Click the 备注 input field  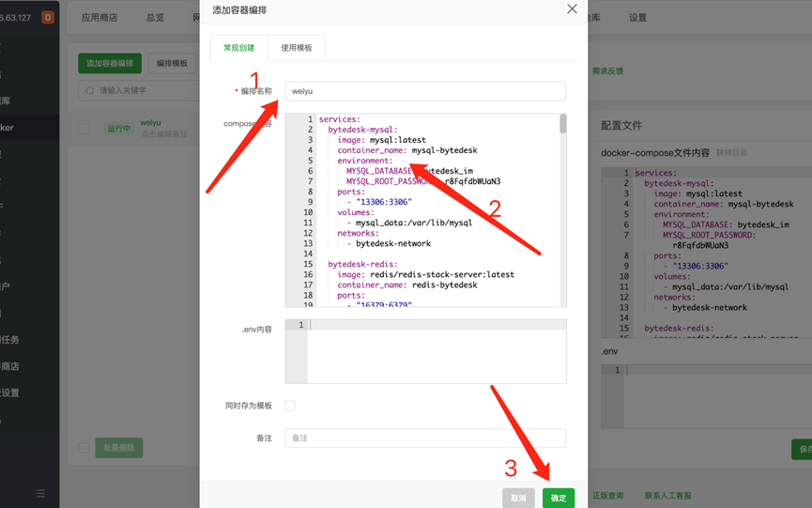[425, 439]
